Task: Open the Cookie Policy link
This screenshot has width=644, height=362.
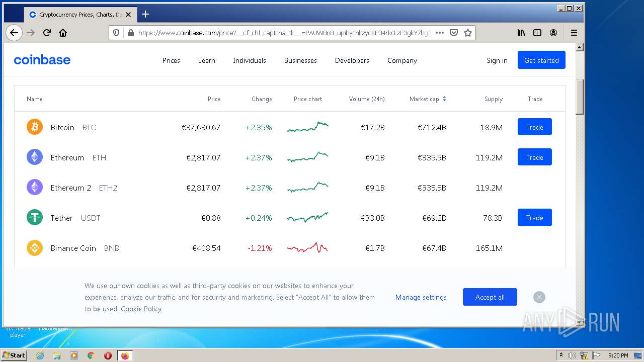Action: point(141,309)
